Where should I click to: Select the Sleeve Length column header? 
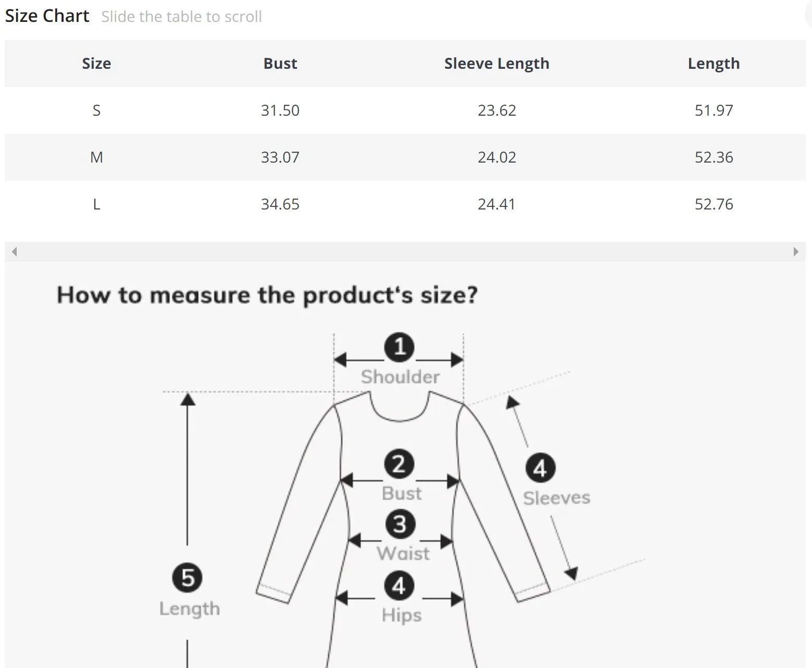pos(497,64)
